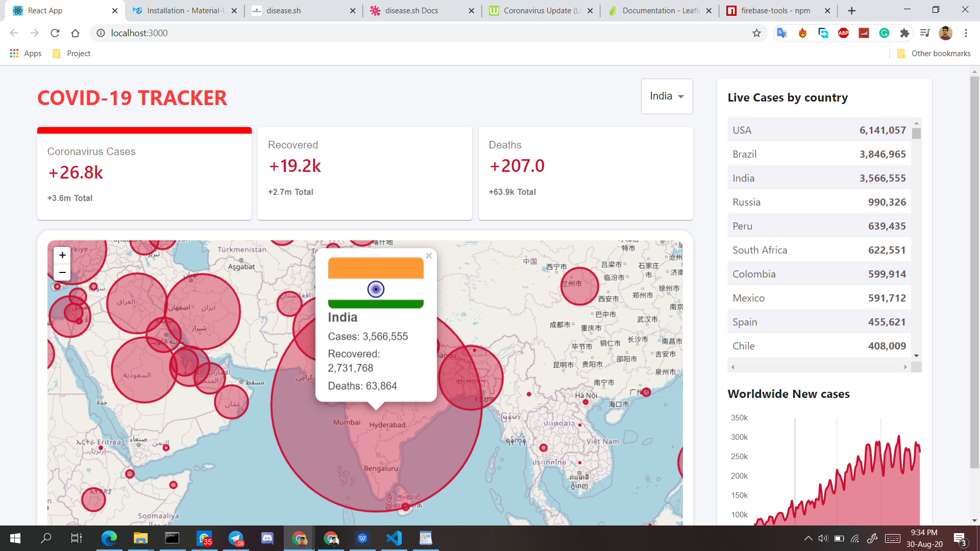Open File Explorer from taskbar
The width and height of the screenshot is (980, 551).
tap(140, 538)
